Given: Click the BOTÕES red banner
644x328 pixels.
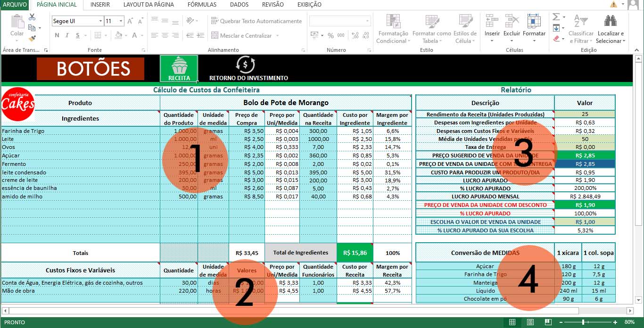Looking at the screenshot, I should pyautogui.click(x=91, y=69).
